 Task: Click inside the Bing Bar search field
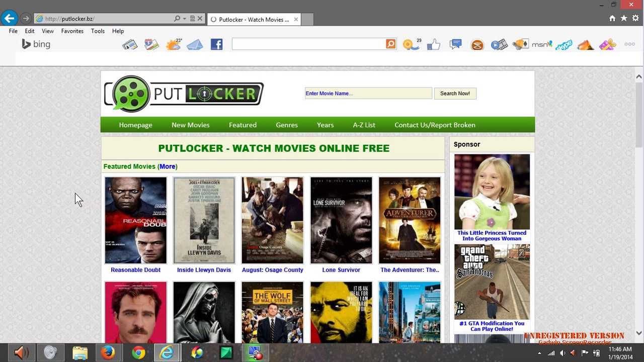[x=308, y=44]
